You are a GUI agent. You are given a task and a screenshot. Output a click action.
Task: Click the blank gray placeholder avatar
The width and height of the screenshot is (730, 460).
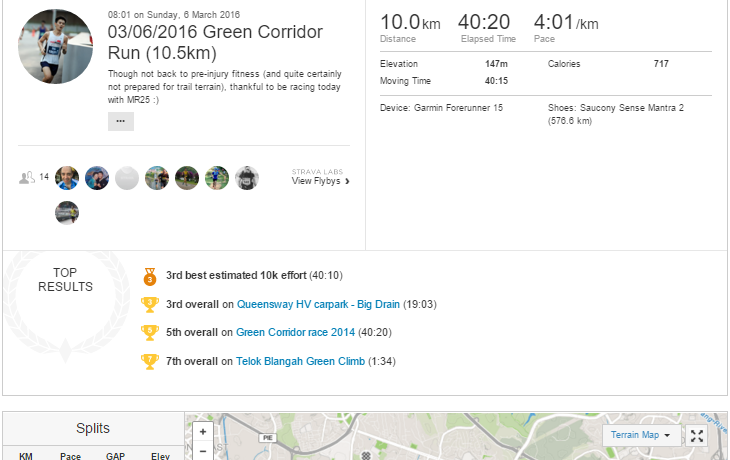click(x=127, y=178)
